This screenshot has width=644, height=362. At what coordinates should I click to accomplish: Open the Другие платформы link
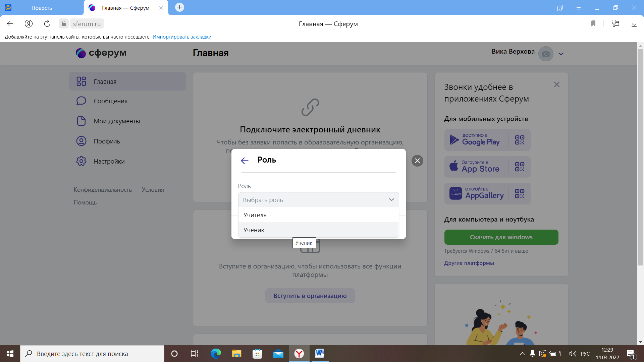pos(469,263)
